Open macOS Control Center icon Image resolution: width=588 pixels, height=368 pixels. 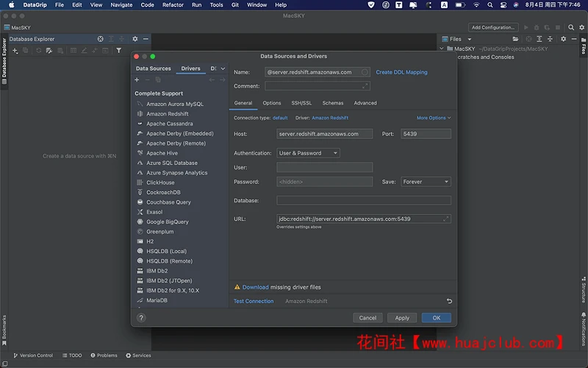click(x=503, y=5)
